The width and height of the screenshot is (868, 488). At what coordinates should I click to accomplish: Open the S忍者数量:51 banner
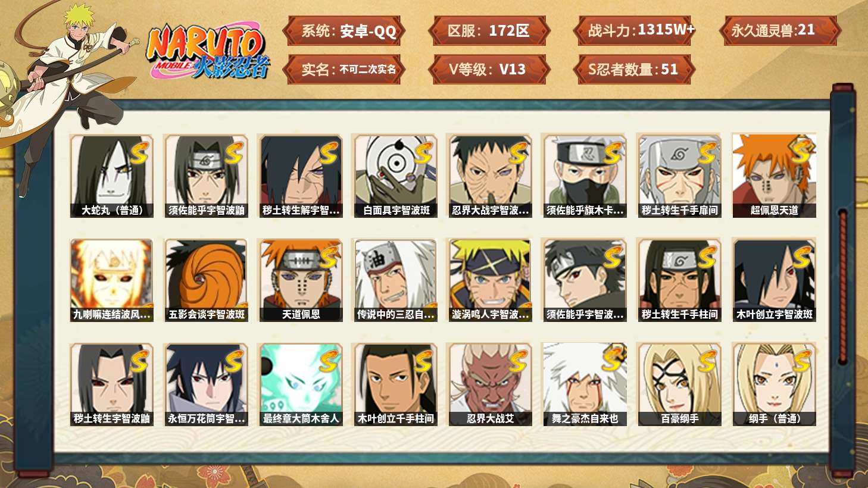pos(635,69)
